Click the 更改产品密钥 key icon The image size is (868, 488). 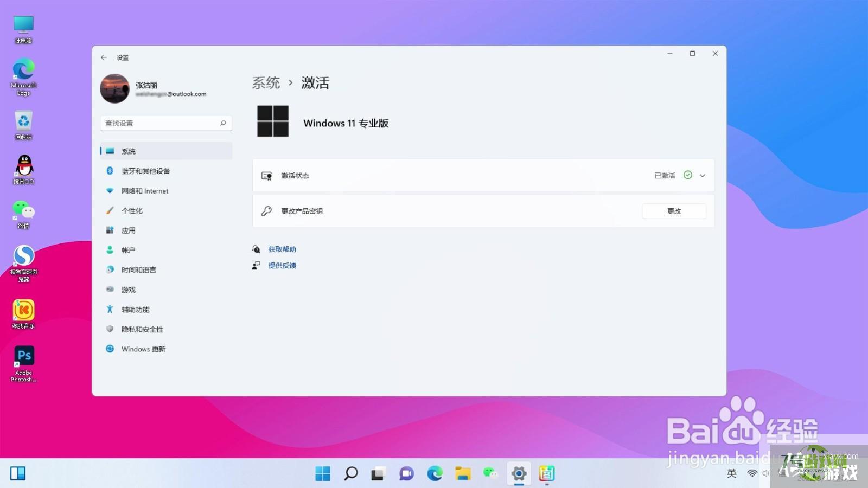pyautogui.click(x=266, y=211)
